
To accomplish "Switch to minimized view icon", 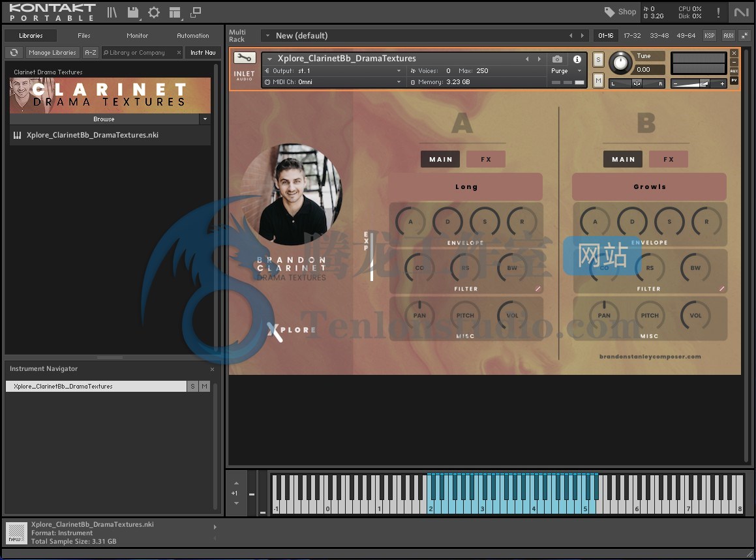I will point(196,12).
